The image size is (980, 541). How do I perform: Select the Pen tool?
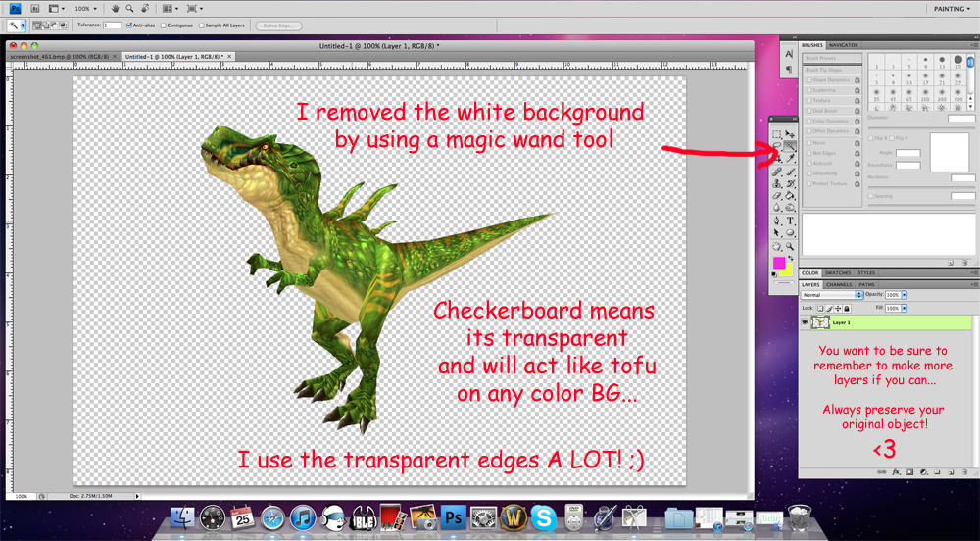pos(776,221)
